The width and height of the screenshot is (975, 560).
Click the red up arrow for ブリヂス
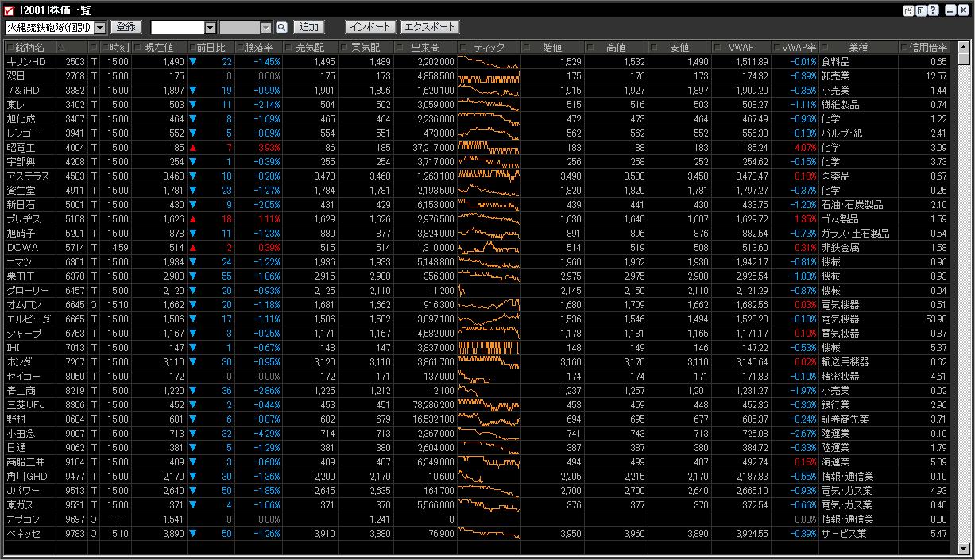(192, 219)
